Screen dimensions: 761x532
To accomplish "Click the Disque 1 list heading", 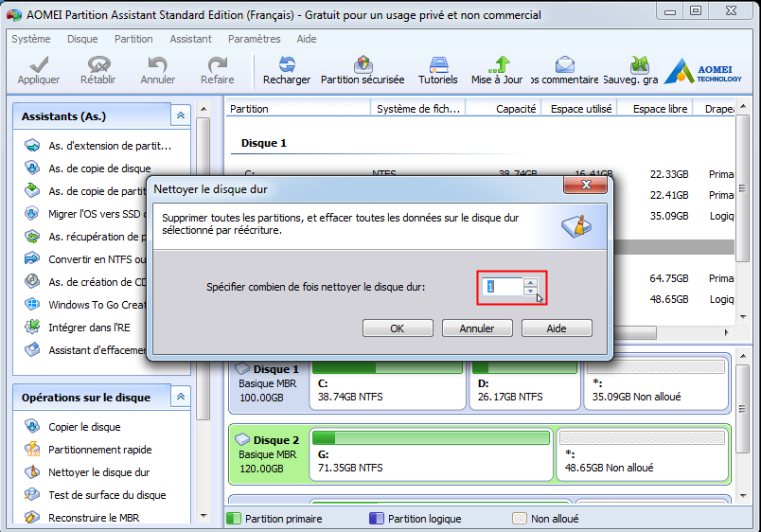I will 264,143.
